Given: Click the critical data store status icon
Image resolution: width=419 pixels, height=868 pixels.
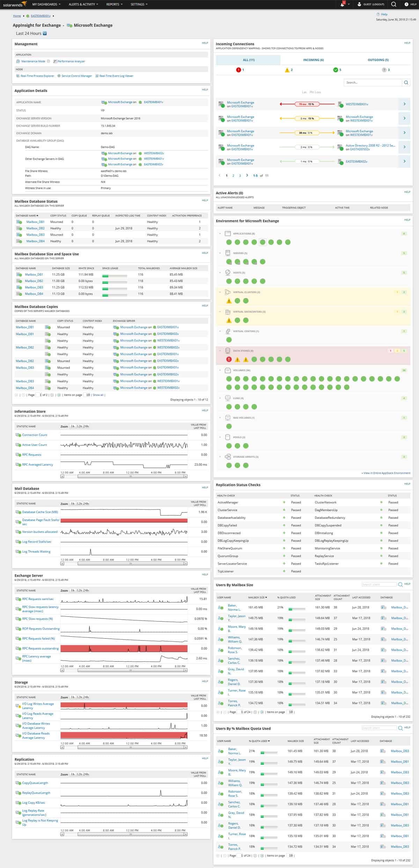Looking at the screenshot, I should pyautogui.click(x=229, y=359).
